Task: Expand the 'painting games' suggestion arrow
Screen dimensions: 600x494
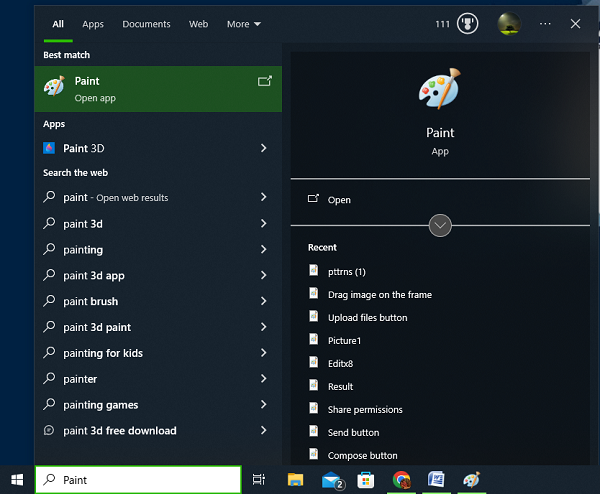Action: pos(264,404)
